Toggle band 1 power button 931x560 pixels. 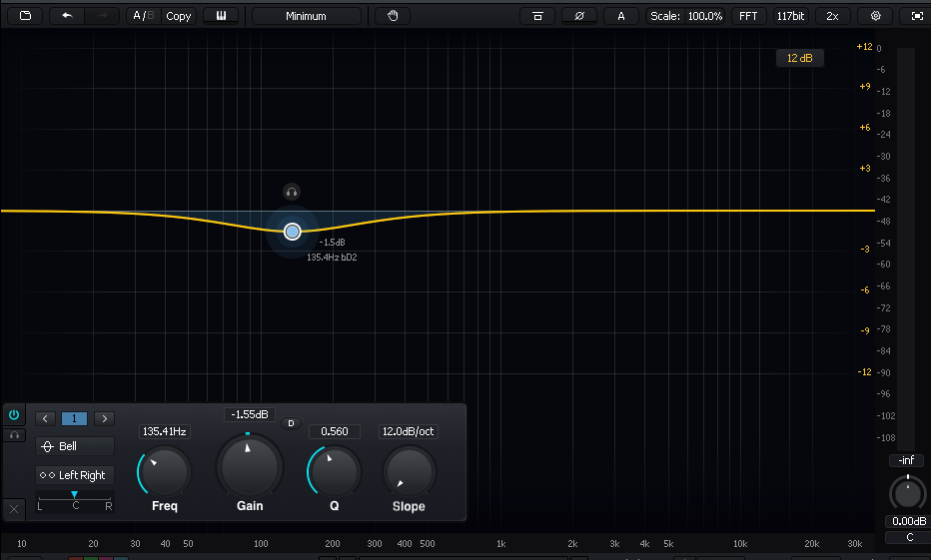(x=14, y=414)
